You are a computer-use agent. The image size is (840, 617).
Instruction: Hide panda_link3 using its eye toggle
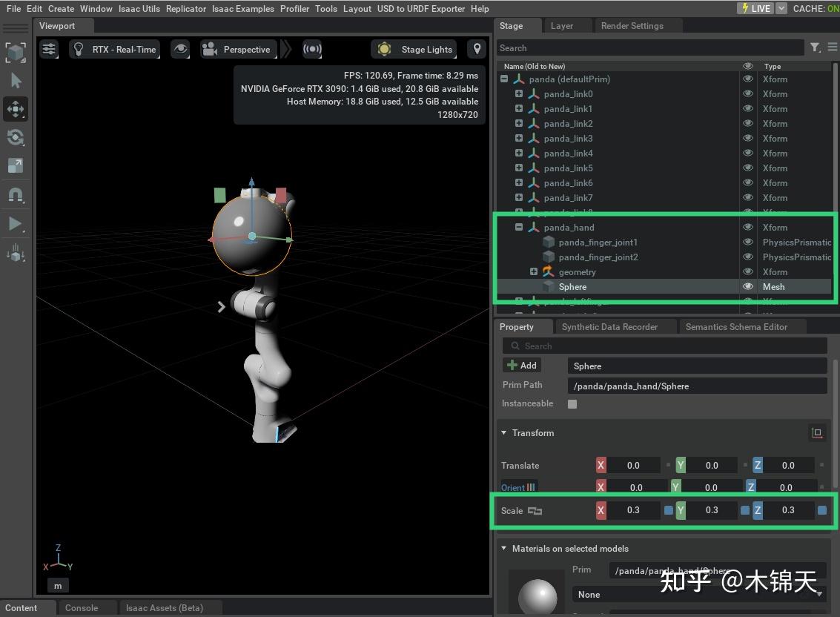pos(747,138)
